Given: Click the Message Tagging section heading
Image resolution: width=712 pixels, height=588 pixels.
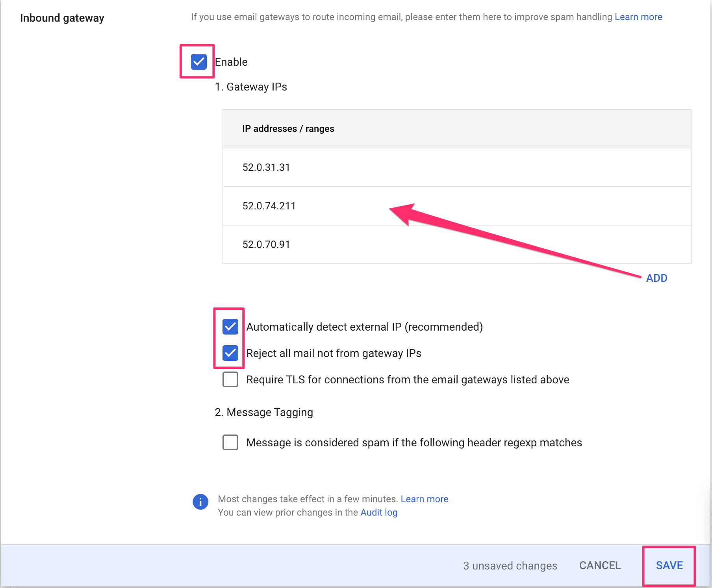Looking at the screenshot, I should (x=264, y=412).
